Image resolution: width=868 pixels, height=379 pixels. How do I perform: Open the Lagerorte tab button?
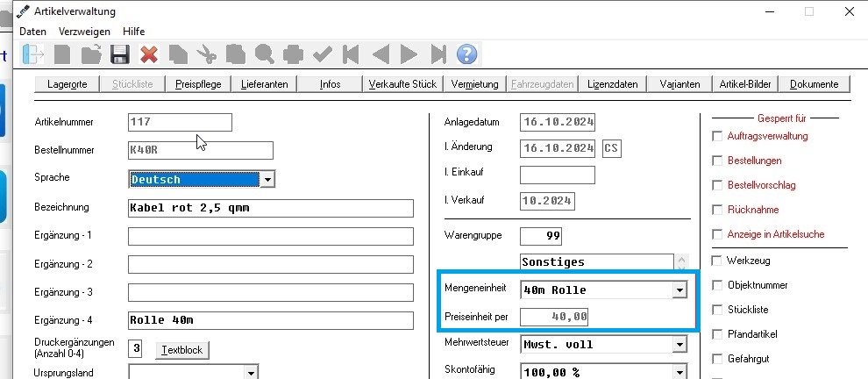pos(67,84)
